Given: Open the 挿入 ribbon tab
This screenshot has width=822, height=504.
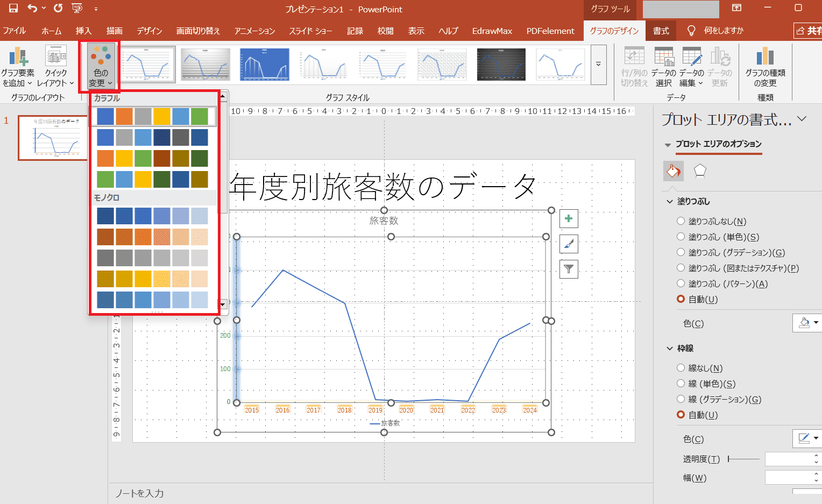Looking at the screenshot, I should pos(83,31).
